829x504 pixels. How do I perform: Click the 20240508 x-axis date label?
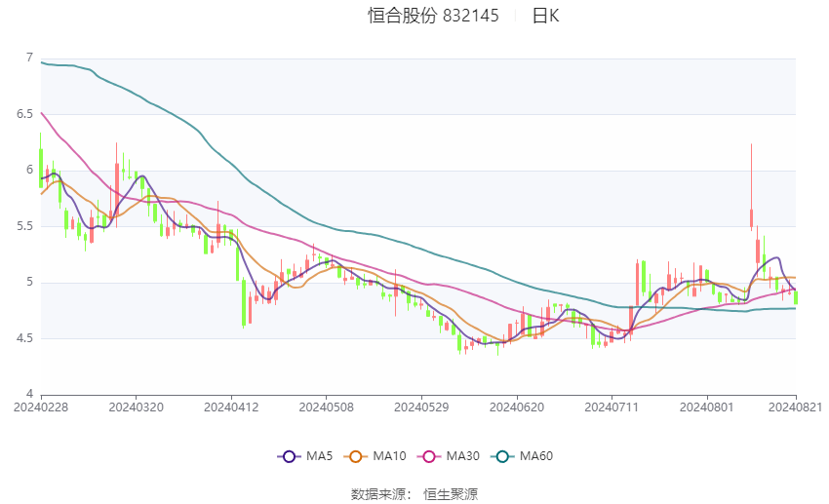pos(326,407)
